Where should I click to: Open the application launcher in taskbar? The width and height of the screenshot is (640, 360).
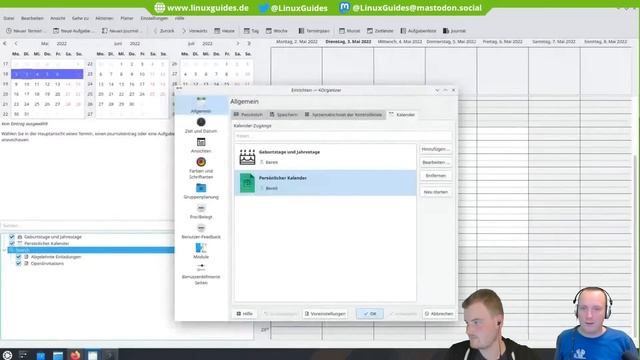pos(7,355)
